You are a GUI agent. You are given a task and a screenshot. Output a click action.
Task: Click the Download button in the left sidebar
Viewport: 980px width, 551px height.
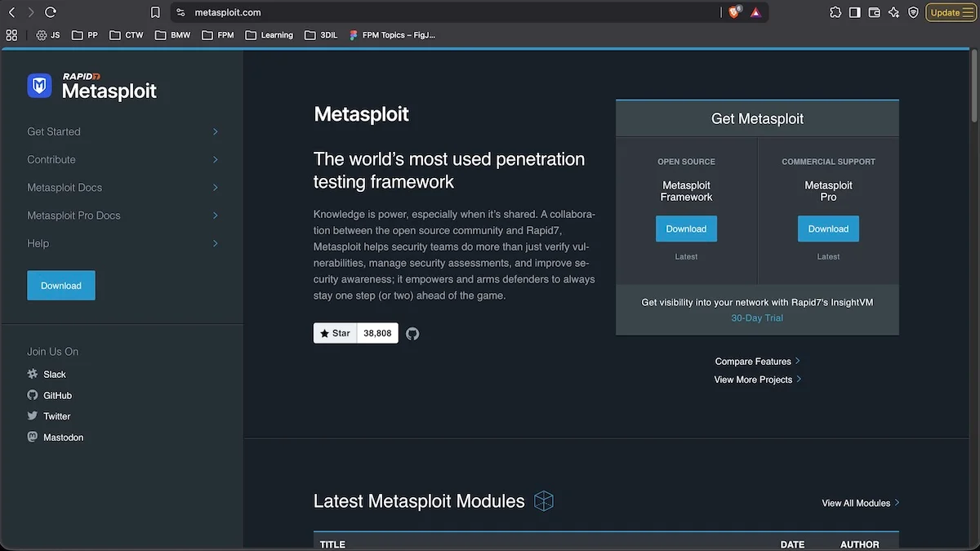(61, 286)
